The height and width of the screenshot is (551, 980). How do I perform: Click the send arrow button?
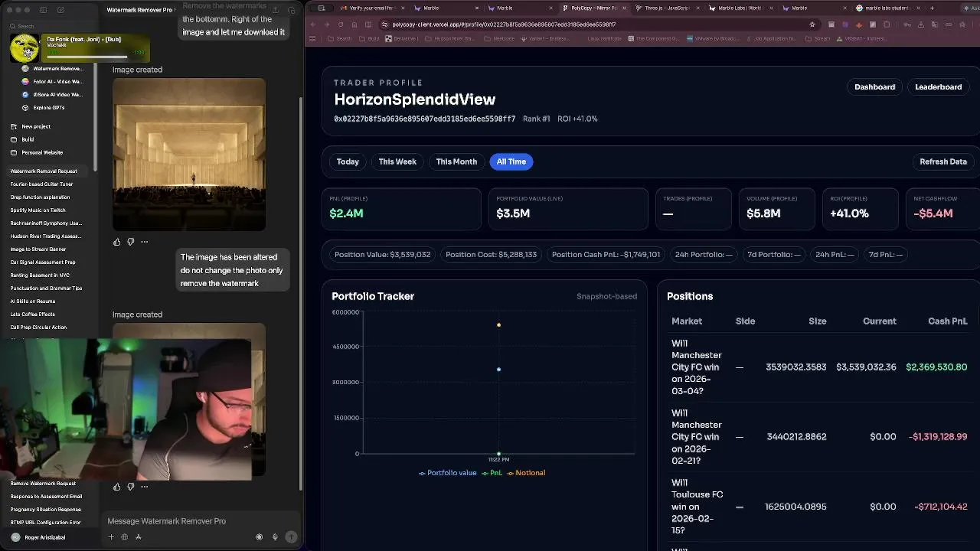click(x=291, y=537)
